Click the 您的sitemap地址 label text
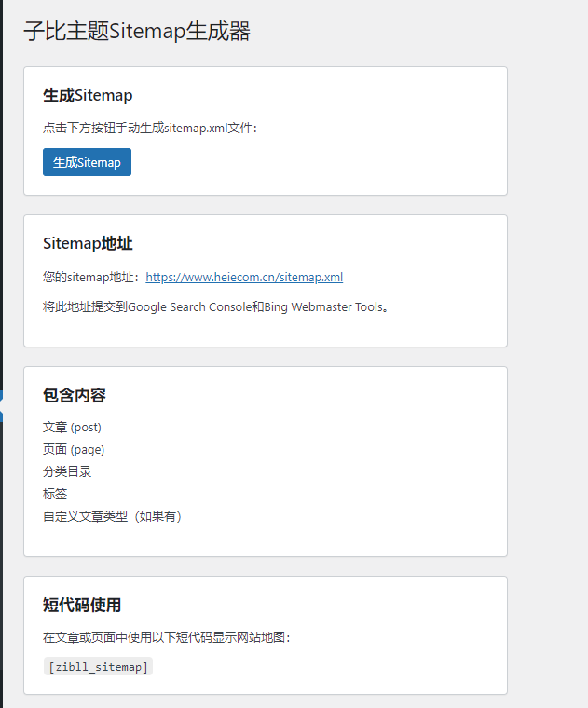588x708 pixels. (91, 277)
